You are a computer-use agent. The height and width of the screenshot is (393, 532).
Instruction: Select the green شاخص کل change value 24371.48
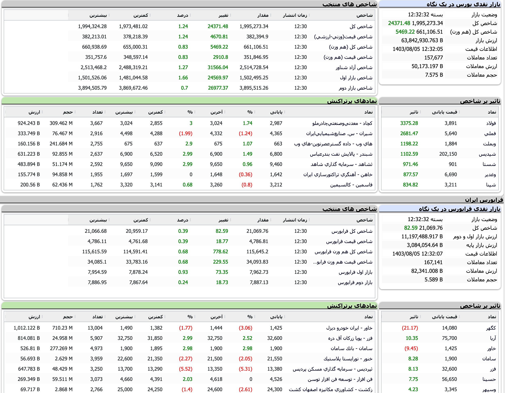pyautogui.click(x=399, y=23)
